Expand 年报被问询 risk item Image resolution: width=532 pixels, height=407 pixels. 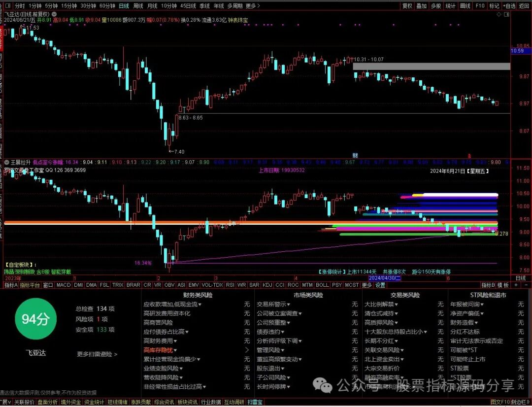pyautogui.click(x=467, y=304)
